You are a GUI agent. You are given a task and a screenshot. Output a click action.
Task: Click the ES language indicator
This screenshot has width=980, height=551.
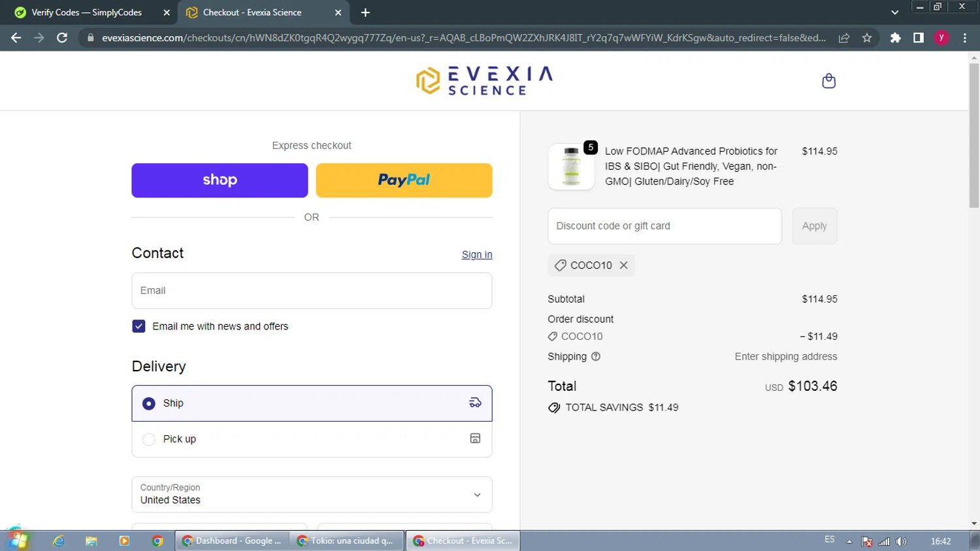coord(829,540)
